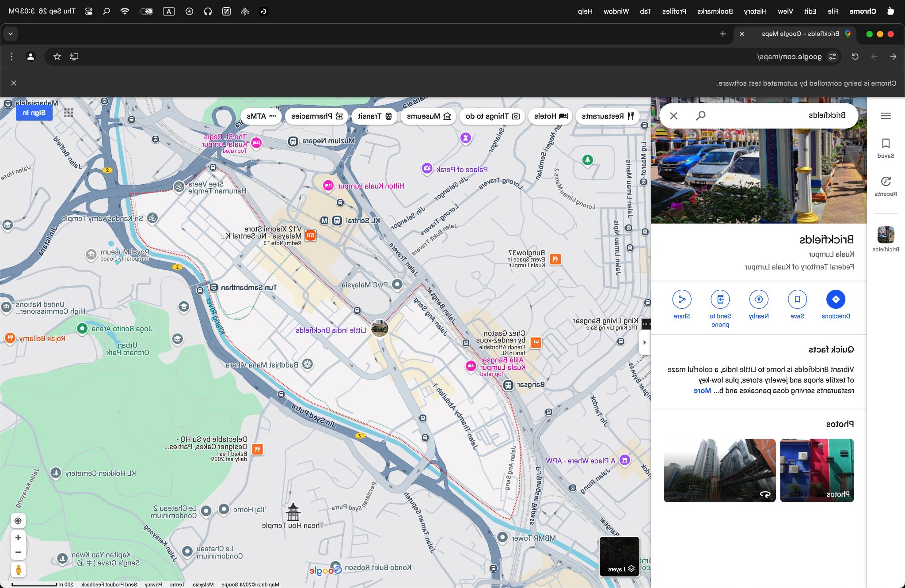Send Brickfields to phone
This screenshot has width=905, height=588.
point(720,309)
